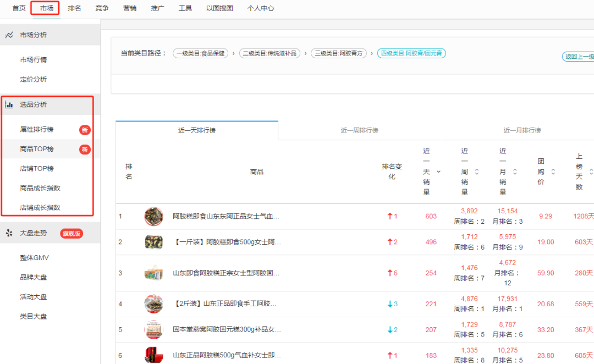Select the 选品分析 bar chart icon
594x364 pixels.
9,104
